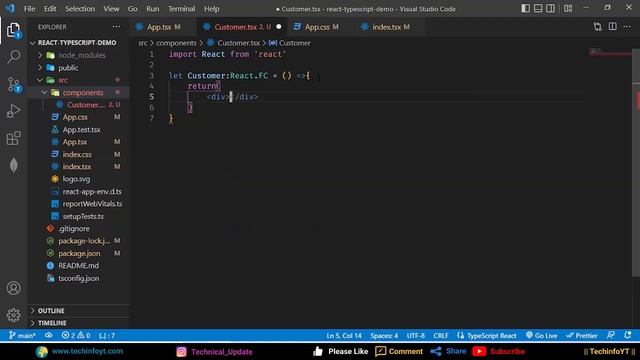
Task: Click Customer symbol breadcrumb
Action: tap(290, 43)
